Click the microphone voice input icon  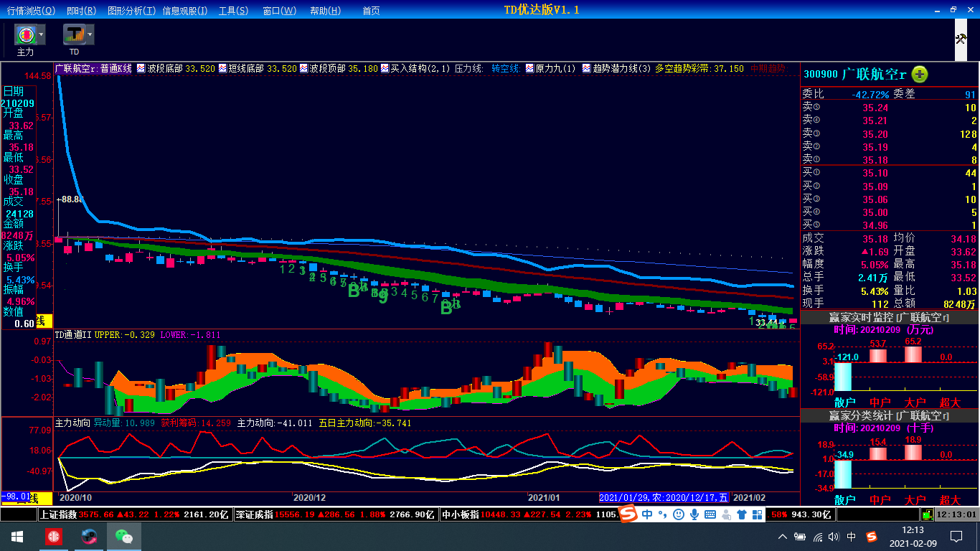point(694,514)
